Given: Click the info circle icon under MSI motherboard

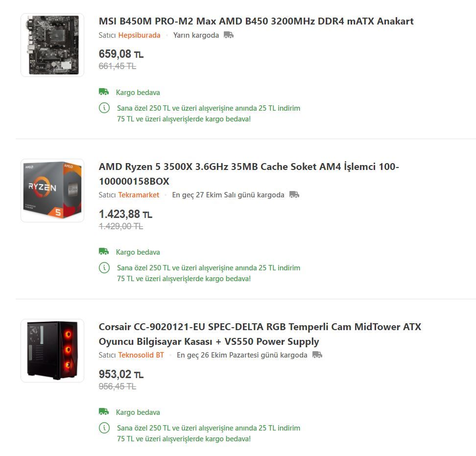Looking at the screenshot, I should [x=104, y=108].
